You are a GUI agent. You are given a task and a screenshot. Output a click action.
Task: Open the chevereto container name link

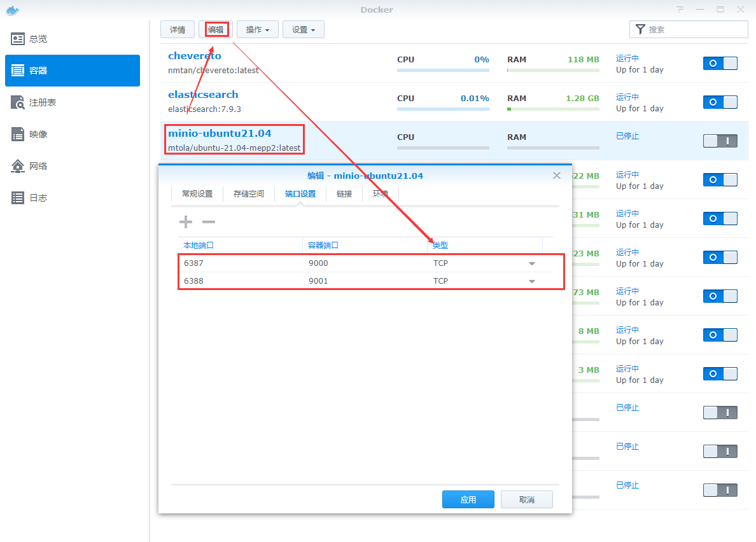click(195, 56)
